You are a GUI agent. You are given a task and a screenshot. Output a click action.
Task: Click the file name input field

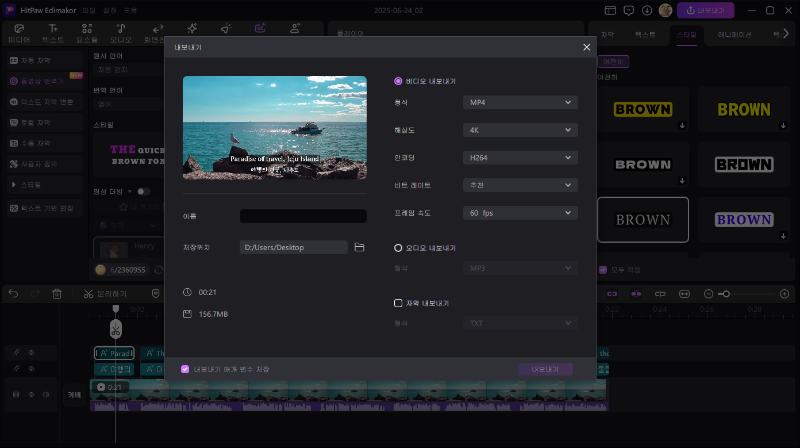coord(303,216)
